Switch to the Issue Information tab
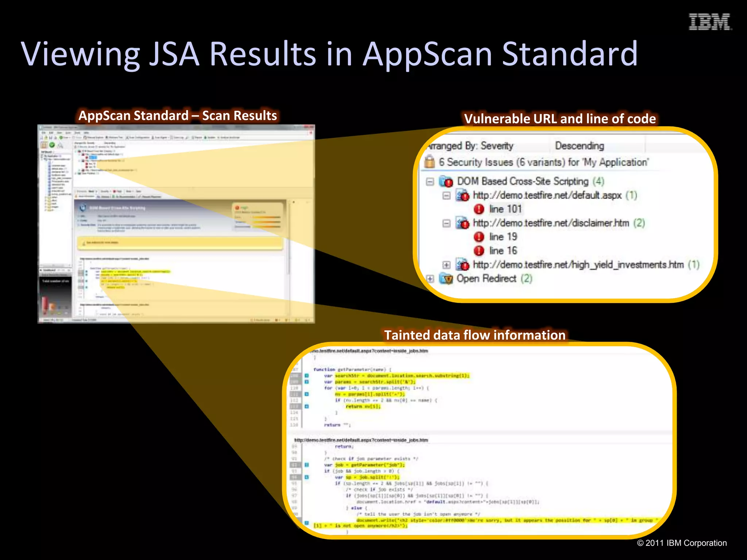Image resolution: width=747 pixels, height=560 pixels. click(85, 197)
